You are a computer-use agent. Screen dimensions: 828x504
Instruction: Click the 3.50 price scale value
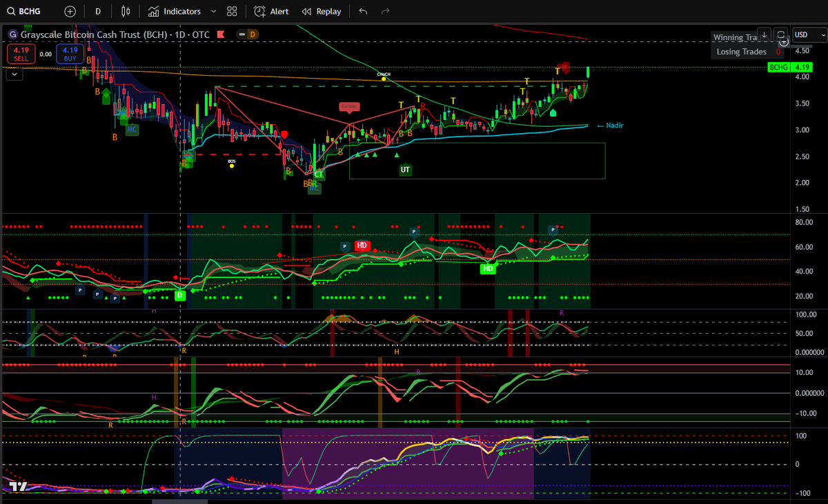tap(802, 103)
